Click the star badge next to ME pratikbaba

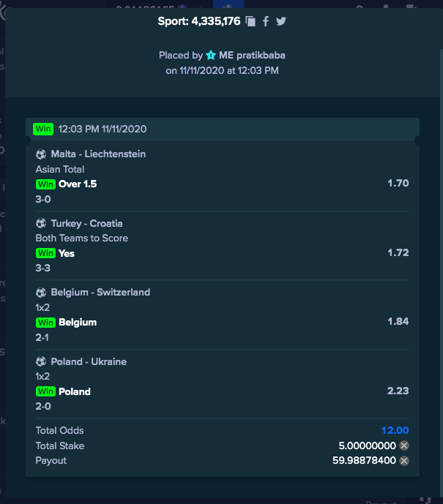pyautogui.click(x=211, y=56)
